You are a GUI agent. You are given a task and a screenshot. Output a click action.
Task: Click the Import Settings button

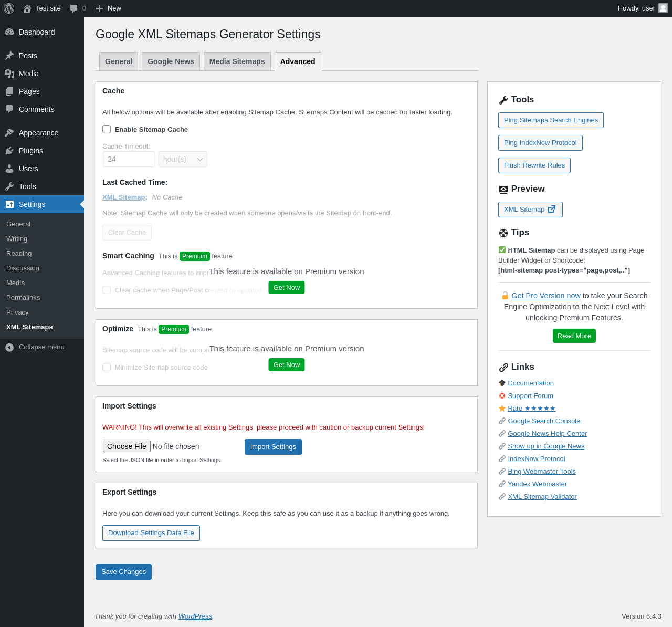273,447
